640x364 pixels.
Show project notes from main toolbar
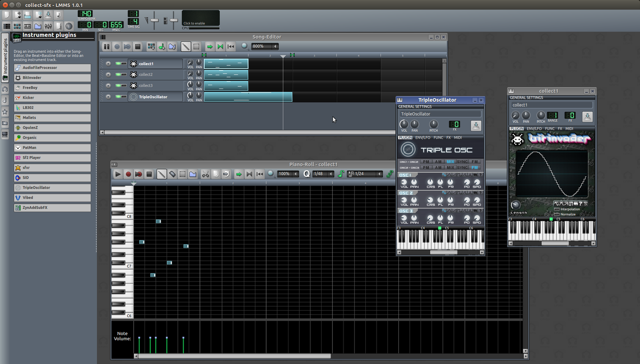[x=59, y=26]
